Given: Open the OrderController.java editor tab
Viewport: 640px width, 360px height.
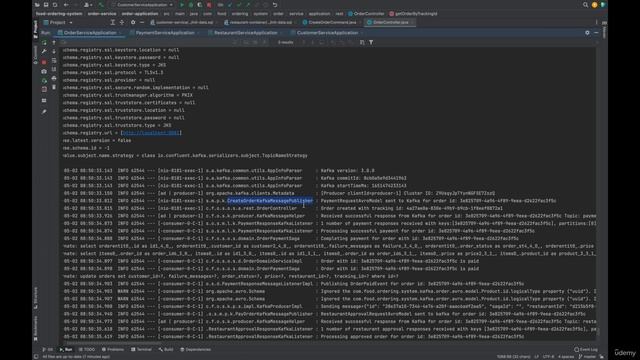Looking at the screenshot, I should [391, 22].
